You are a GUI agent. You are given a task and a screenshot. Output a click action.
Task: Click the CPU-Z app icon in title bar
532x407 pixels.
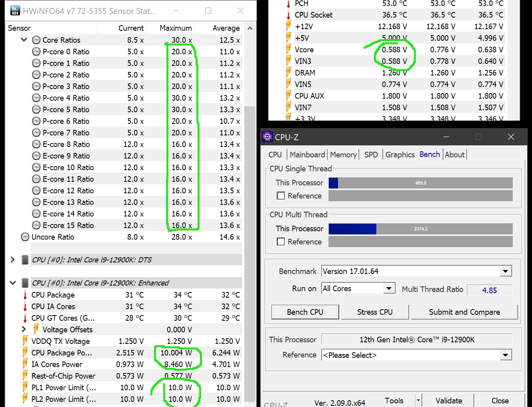(x=267, y=137)
